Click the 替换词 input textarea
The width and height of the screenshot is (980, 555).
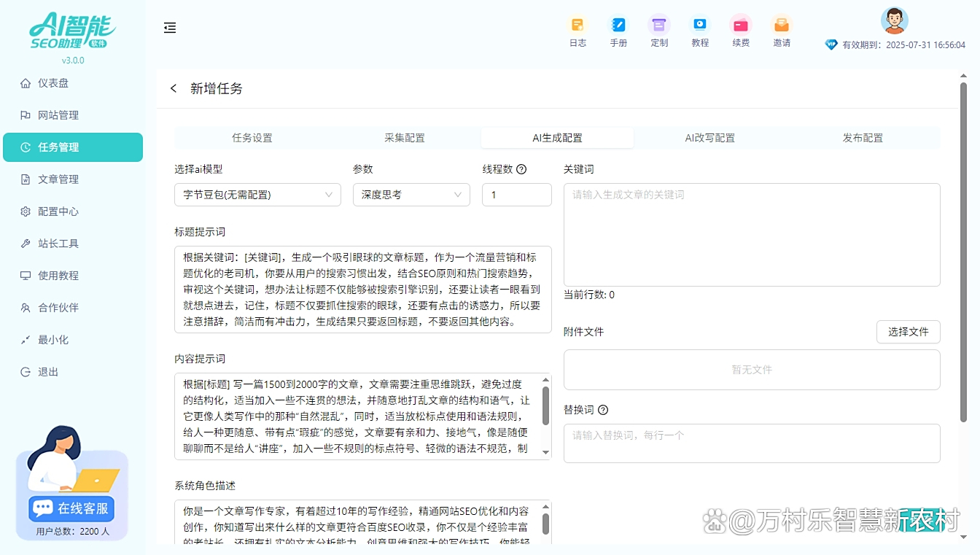pos(752,443)
